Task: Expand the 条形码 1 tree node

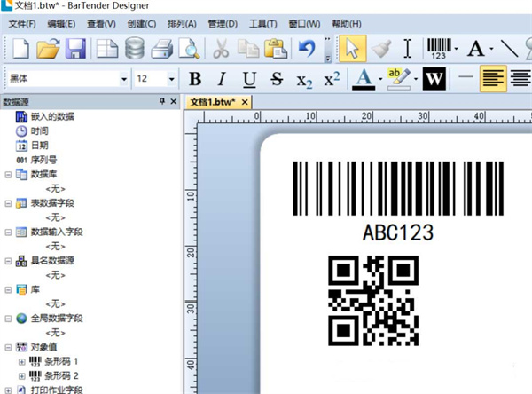Action: click(22, 362)
